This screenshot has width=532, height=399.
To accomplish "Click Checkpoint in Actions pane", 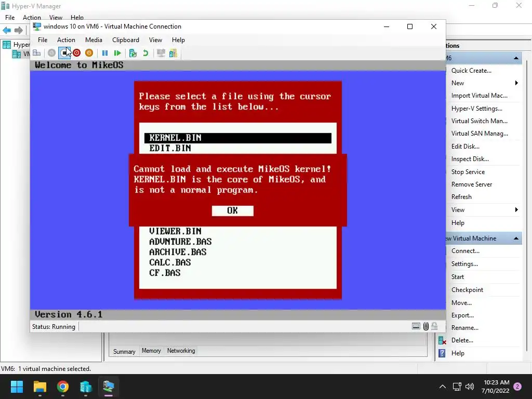I will [x=467, y=290].
